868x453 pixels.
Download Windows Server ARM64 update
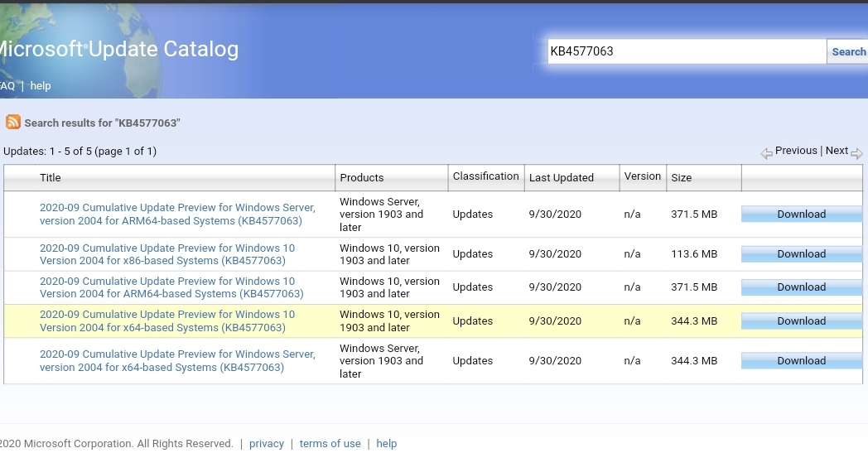coord(802,214)
